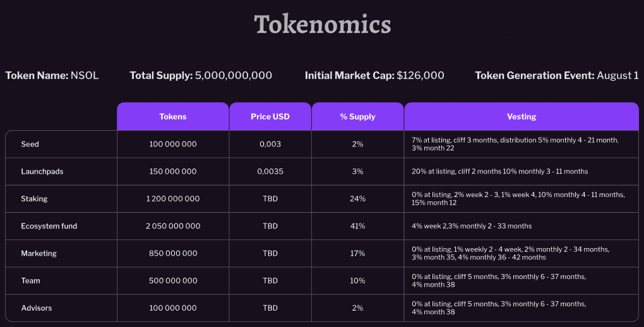Select the Launchpads row label
The height and width of the screenshot is (327, 644).
tap(42, 171)
